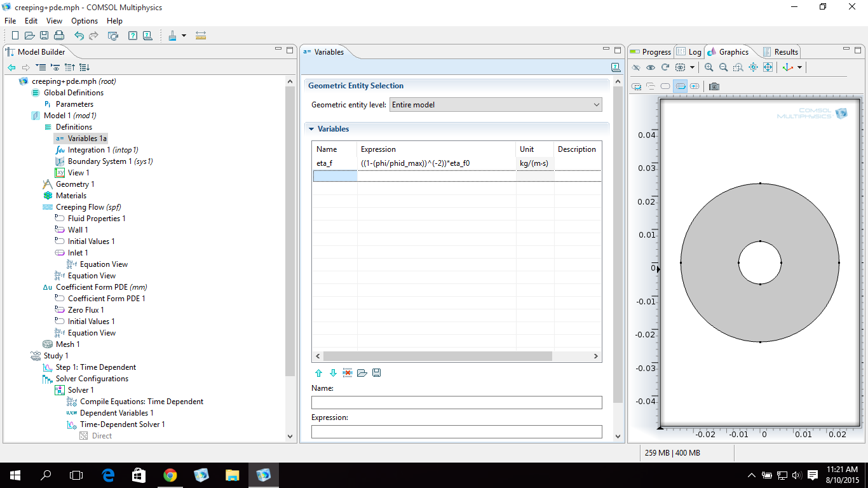868x488 pixels.
Task: Open the Geometric entity level dropdown
Action: click(495, 105)
